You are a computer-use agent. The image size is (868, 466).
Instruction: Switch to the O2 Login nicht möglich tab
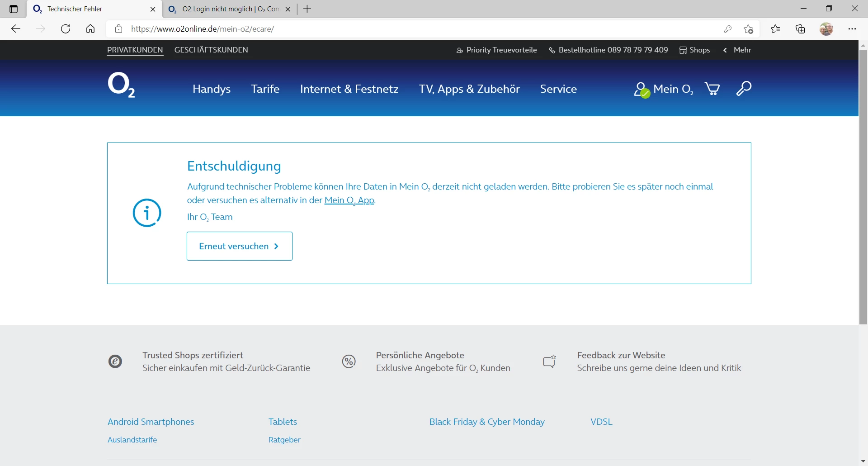(x=229, y=9)
